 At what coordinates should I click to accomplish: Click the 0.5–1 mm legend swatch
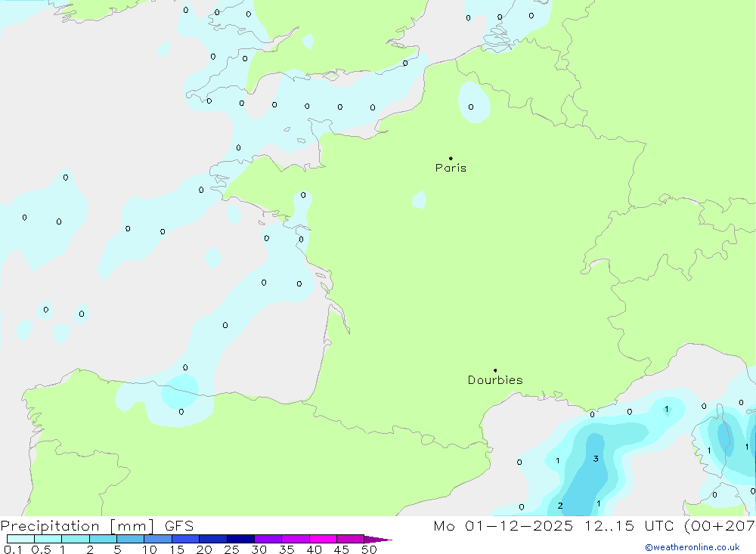[48, 539]
